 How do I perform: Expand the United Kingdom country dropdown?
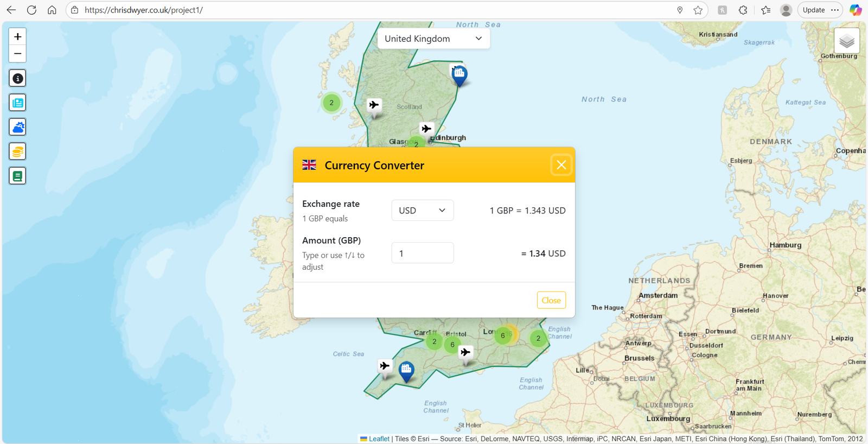433,39
